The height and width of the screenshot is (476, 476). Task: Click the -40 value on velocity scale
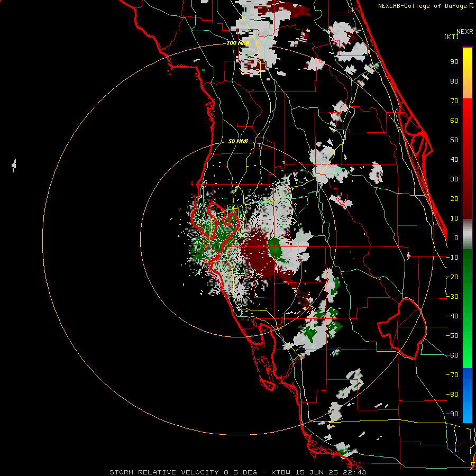[452, 316]
